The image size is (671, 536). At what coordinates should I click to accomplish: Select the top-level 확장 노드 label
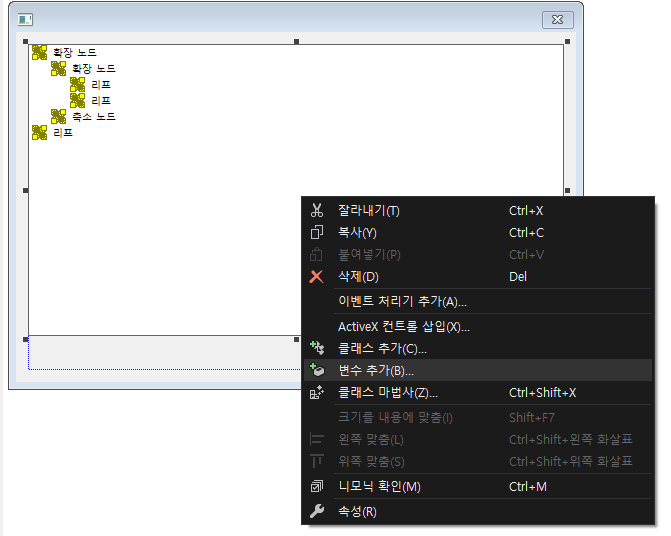tap(74, 53)
